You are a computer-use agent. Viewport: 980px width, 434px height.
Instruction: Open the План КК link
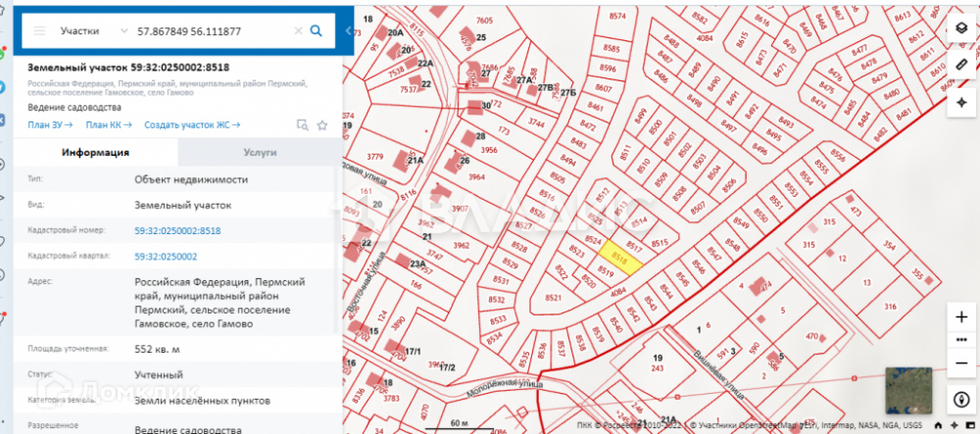click(109, 124)
